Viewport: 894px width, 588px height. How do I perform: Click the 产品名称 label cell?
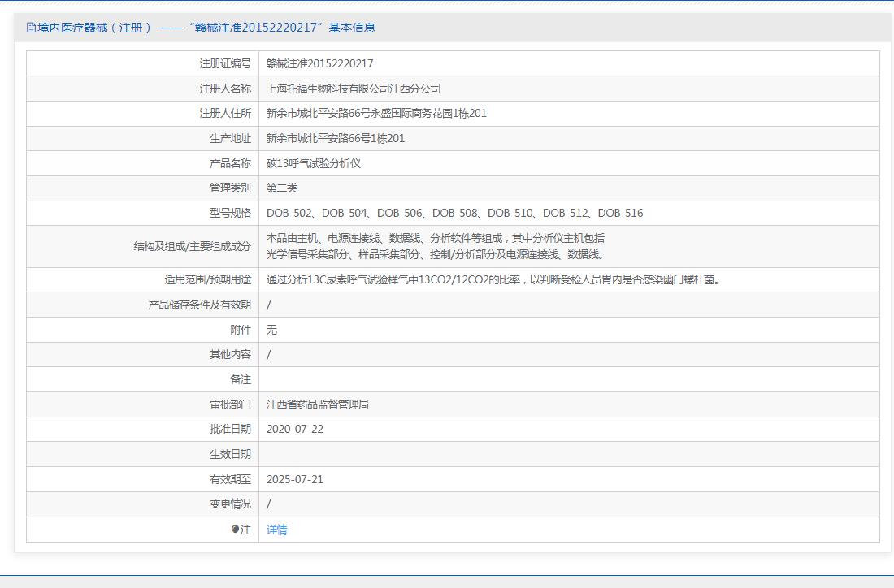[x=142, y=163]
